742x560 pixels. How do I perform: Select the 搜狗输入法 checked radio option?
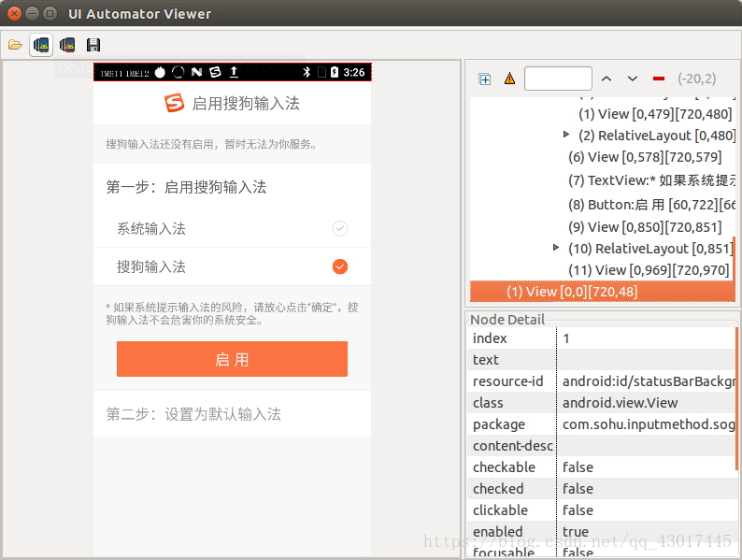tap(340, 266)
